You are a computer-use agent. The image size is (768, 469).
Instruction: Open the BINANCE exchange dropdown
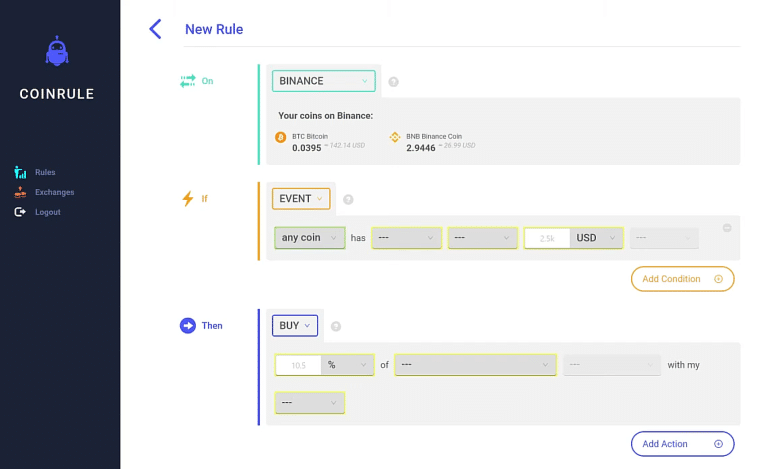point(323,81)
